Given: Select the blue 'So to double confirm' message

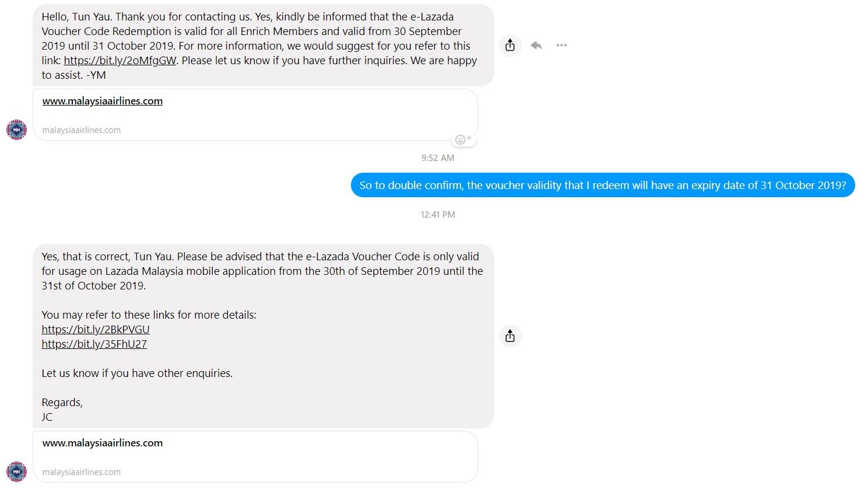Looking at the screenshot, I should click(603, 186).
